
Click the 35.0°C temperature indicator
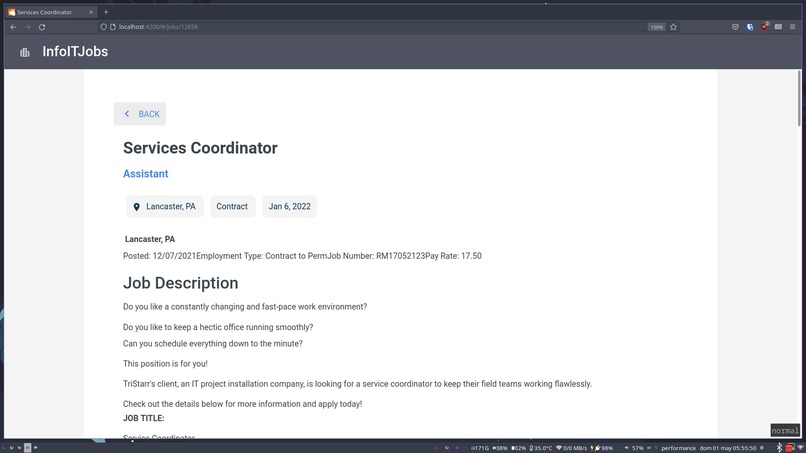(x=541, y=448)
